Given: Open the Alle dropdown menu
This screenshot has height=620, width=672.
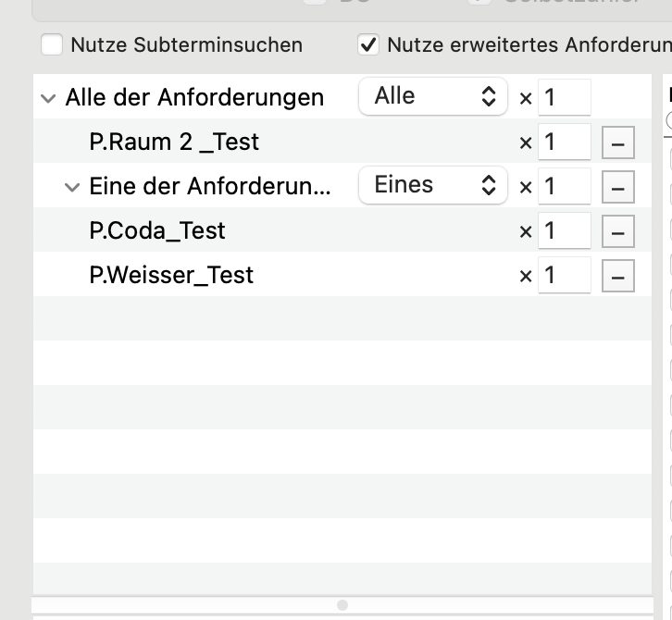Looking at the screenshot, I should pyautogui.click(x=433, y=96).
